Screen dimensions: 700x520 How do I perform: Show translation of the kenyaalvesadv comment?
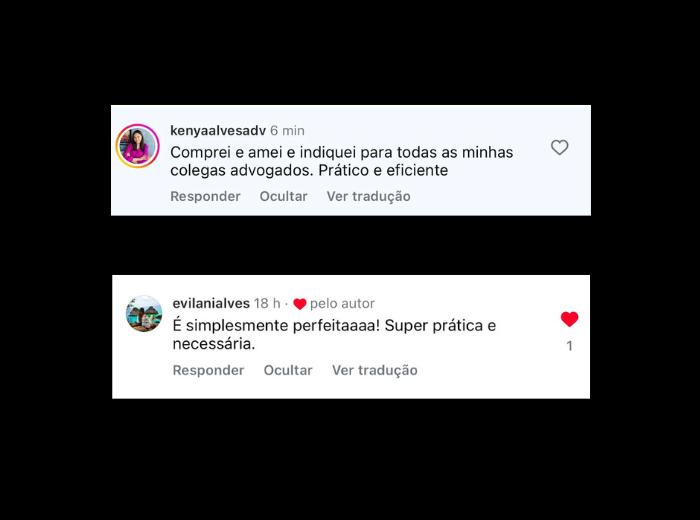pyautogui.click(x=369, y=196)
